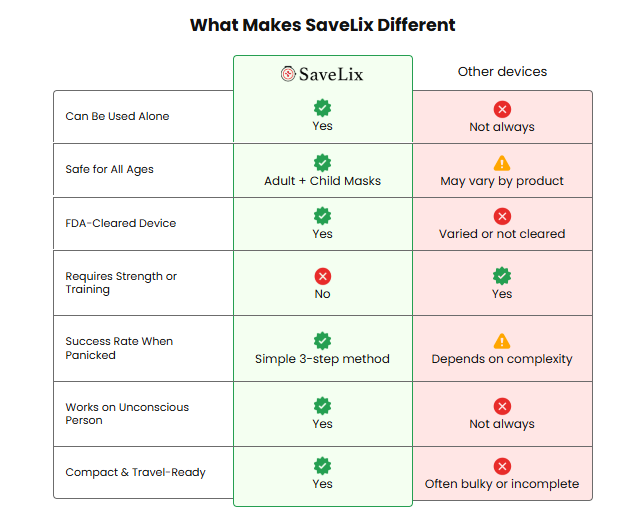
Task: Click warning icon above 'Depends on complexity'
Action: (502, 341)
